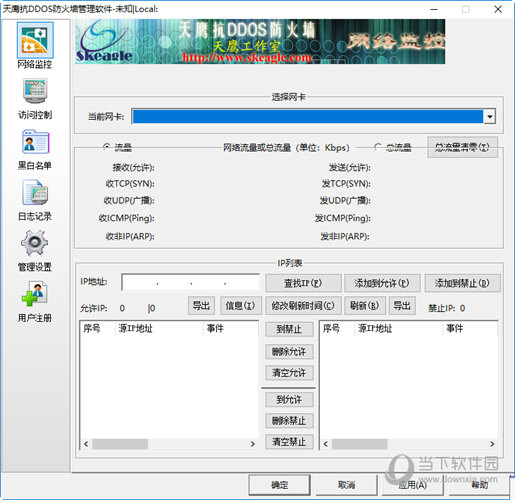The width and height of the screenshot is (515, 500).
Task: Click the 信息(I) button
Action: [x=241, y=305]
